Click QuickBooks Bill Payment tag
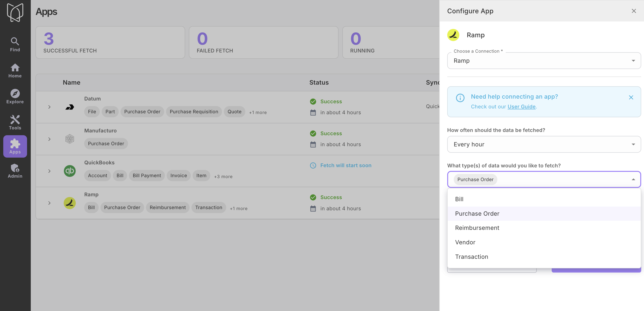 pos(147,176)
